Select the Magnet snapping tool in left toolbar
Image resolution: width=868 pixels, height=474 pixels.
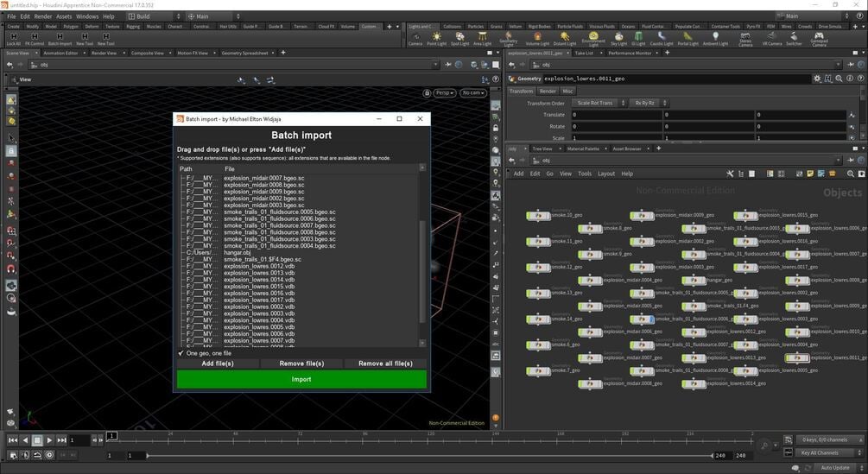(11, 269)
